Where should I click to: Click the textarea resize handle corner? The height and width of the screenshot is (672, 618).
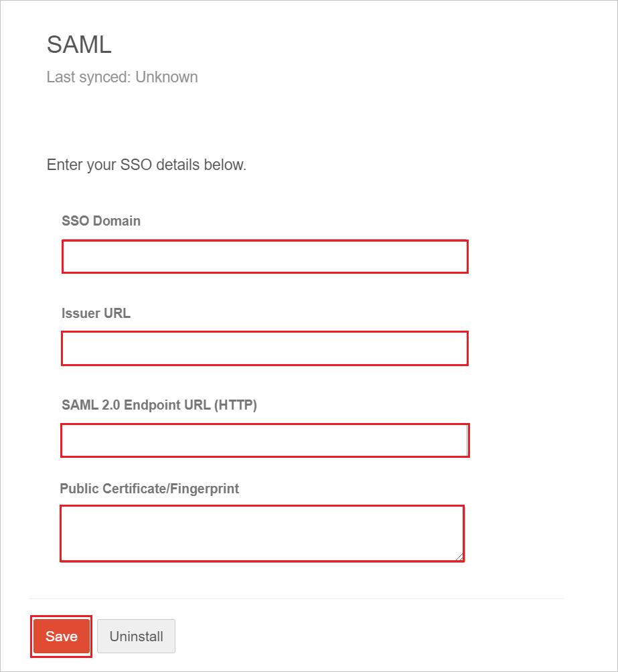(459, 557)
